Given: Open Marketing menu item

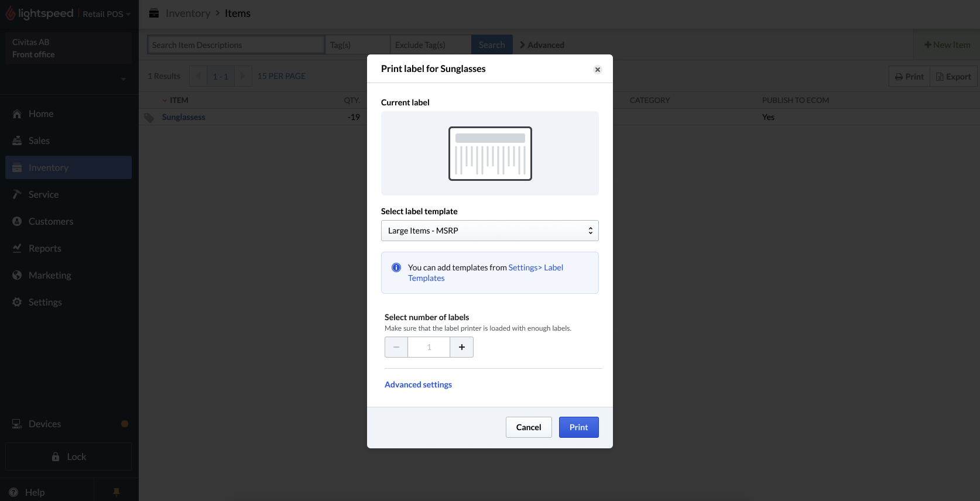Looking at the screenshot, I should point(68,275).
